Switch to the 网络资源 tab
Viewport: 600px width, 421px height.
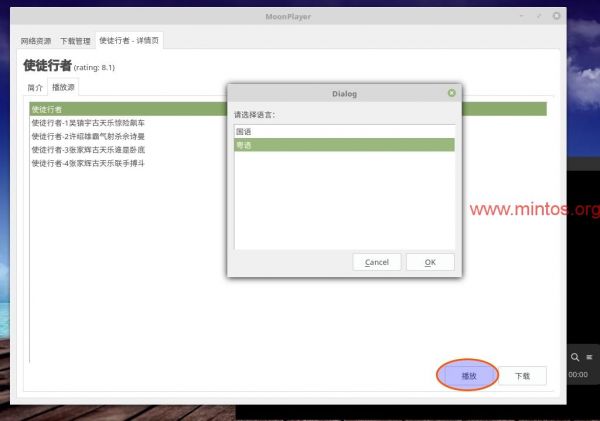click(38, 41)
